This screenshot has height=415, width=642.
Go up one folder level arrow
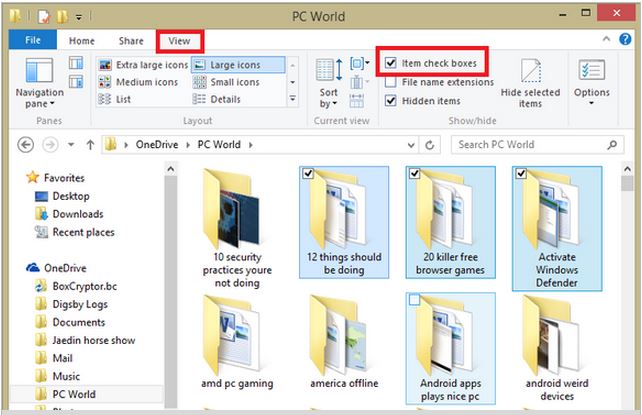tap(90, 144)
